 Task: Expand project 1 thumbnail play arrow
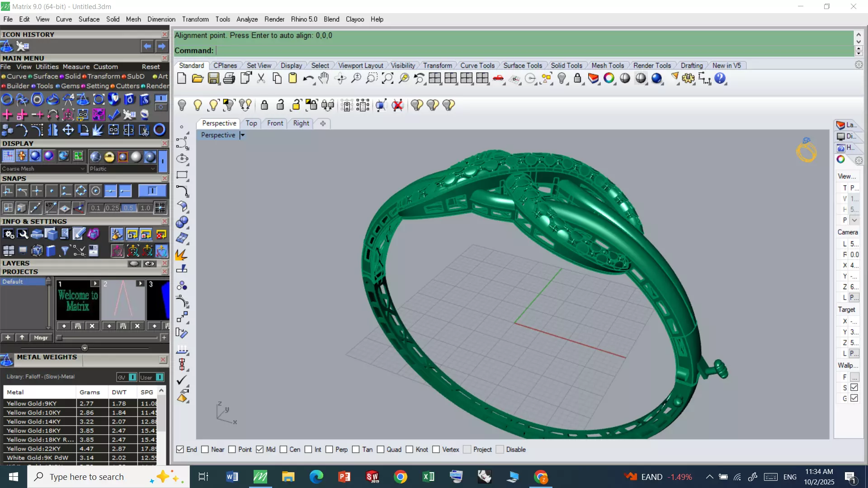(94, 284)
